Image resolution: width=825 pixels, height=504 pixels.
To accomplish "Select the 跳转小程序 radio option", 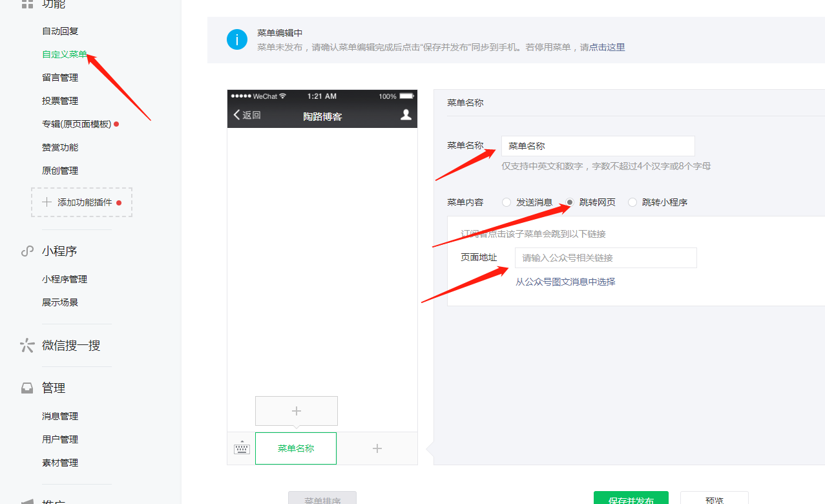I will (632, 202).
